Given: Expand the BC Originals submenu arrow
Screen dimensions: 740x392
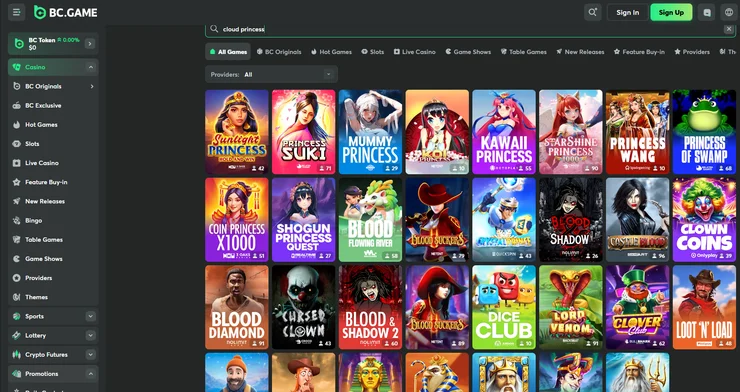Looking at the screenshot, I should click(x=92, y=86).
